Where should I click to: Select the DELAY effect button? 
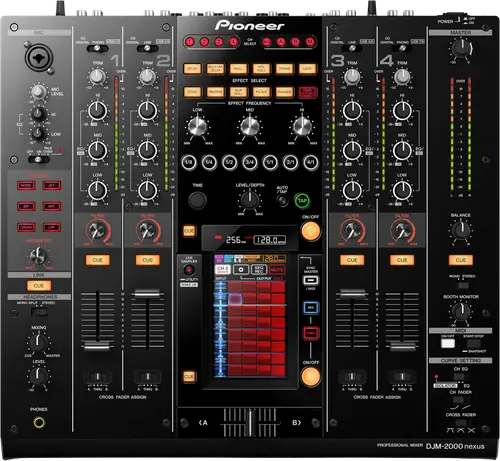point(192,69)
